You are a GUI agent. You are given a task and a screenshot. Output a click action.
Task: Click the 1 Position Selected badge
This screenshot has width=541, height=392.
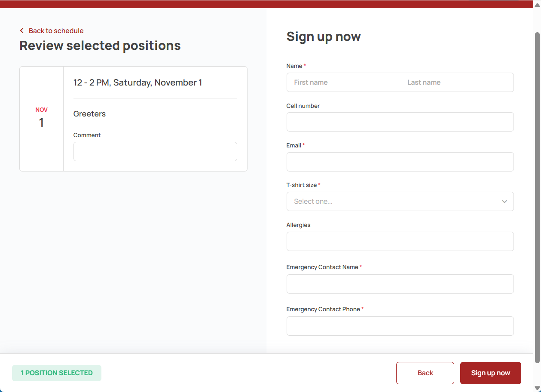coord(57,373)
